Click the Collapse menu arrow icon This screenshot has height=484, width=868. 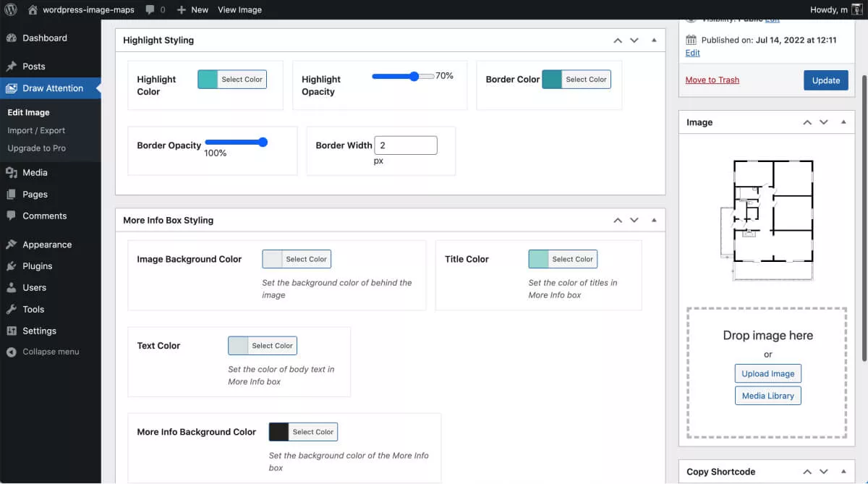pos(11,352)
